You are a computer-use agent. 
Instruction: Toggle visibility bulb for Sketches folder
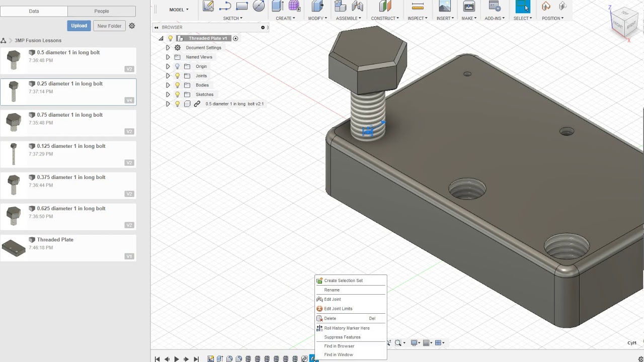pyautogui.click(x=177, y=95)
